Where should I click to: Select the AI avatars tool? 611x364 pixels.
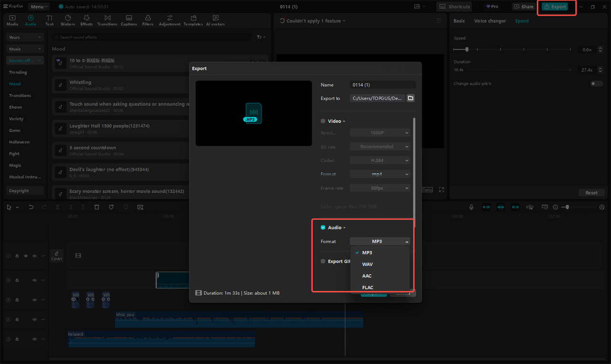pos(215,20)
